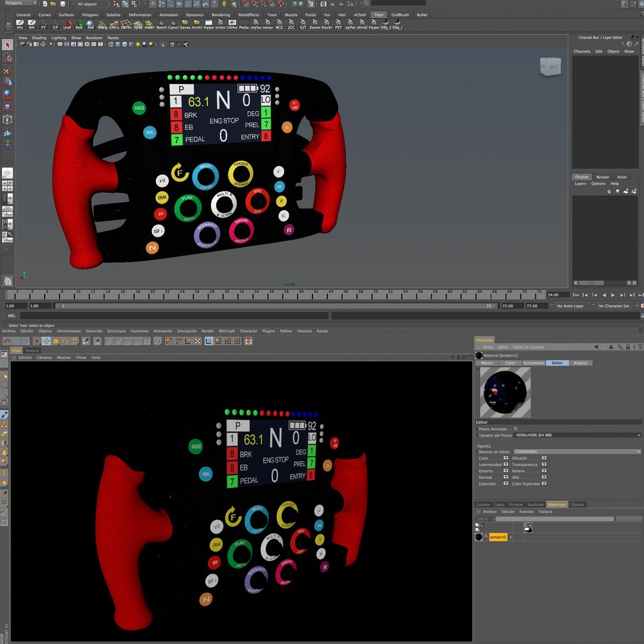Open the Shading menu in Maya viewport
Screen dimensions: 644x644
coord(39,38)
